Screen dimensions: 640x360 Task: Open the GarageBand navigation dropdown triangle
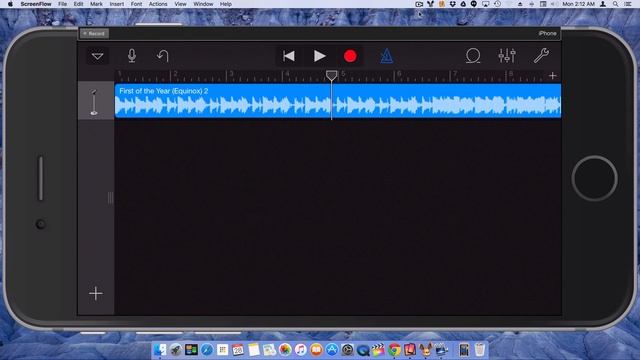(x=98, y=56)
